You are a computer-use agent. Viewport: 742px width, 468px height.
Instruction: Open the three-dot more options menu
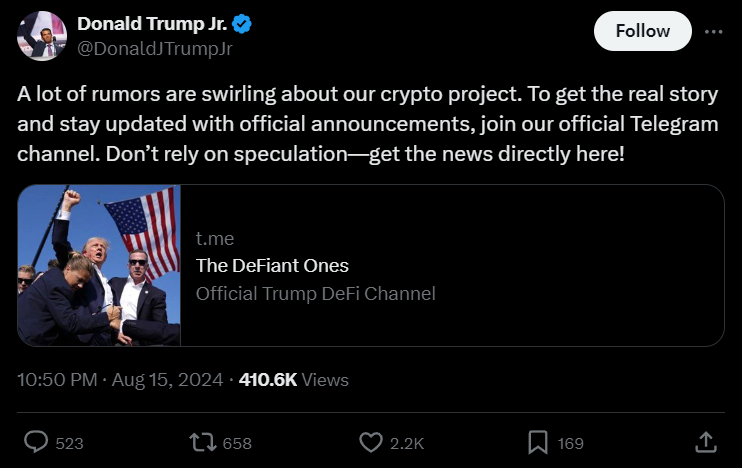tap(713, 31)
